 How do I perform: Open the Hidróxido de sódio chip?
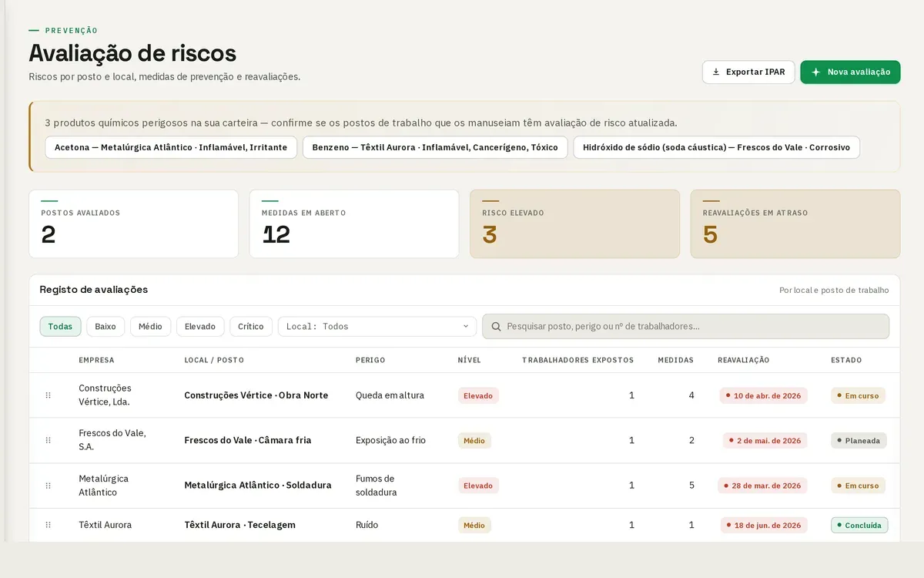716,147
